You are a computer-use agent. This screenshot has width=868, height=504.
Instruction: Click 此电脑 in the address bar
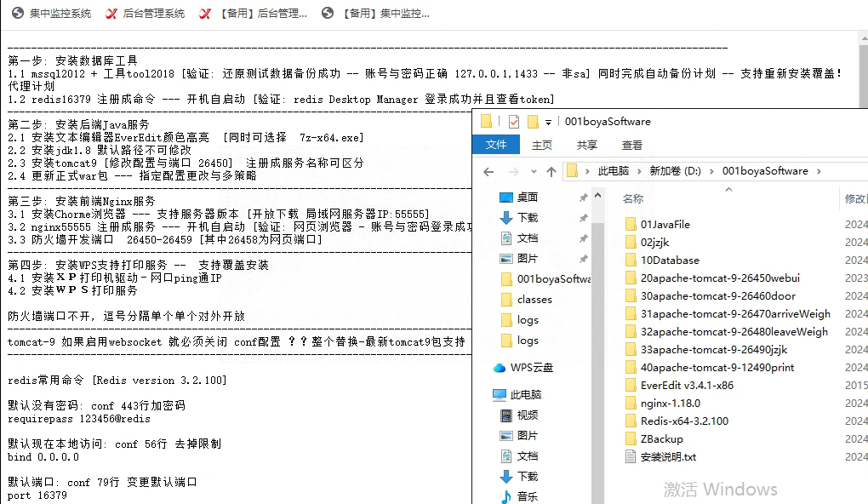[x=613, y=171]
